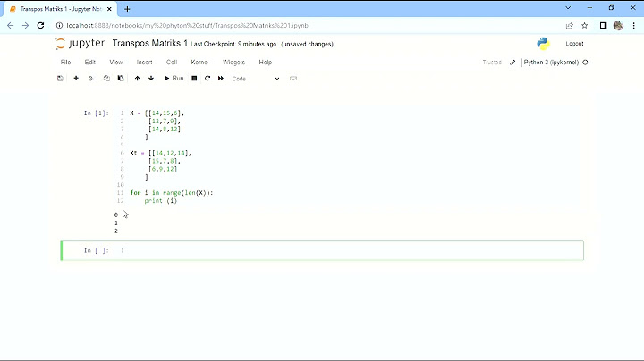Image resolution: width=644 pixels, height=361 pixels.
Task: Cut selected cells with scissors icon
Action: tap(91, 79)
